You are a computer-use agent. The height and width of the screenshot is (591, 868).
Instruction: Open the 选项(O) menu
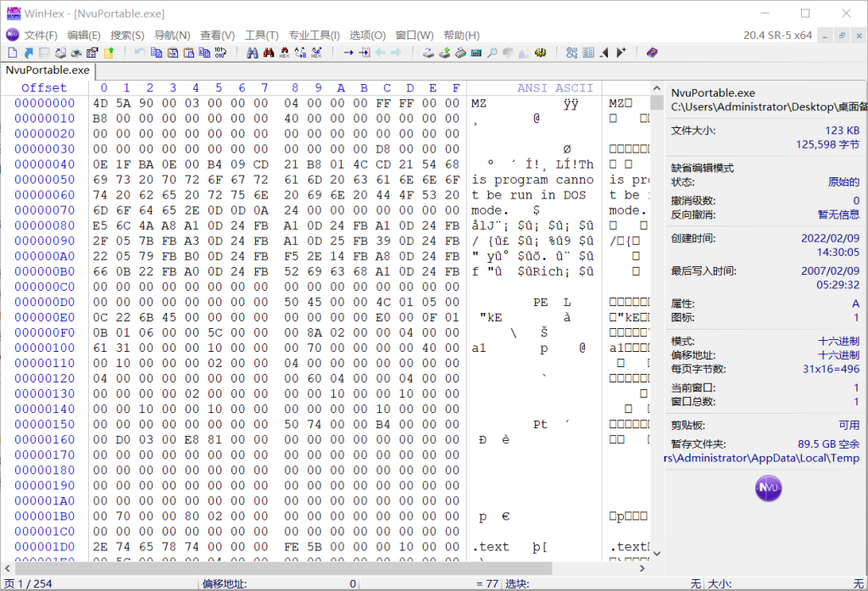click(x=368, y=36)
